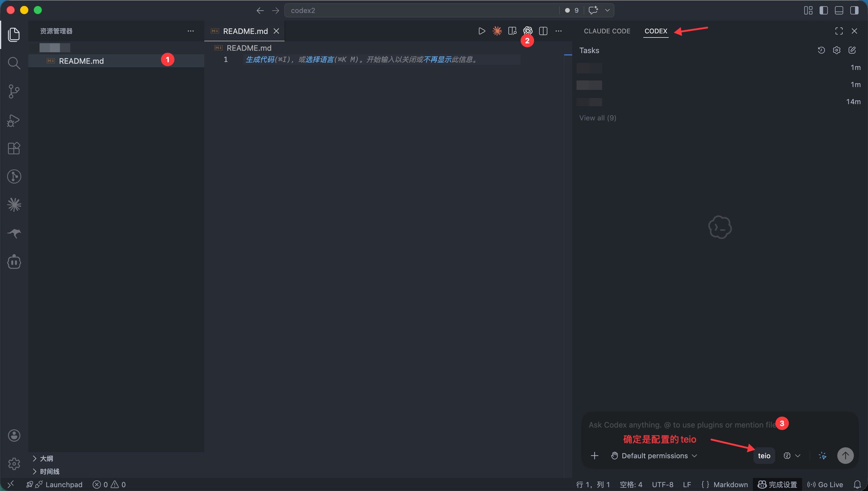Click the 生成代码 link in the editor hint
This screenshot has width=868, height=491.
(x=260, y=60)
